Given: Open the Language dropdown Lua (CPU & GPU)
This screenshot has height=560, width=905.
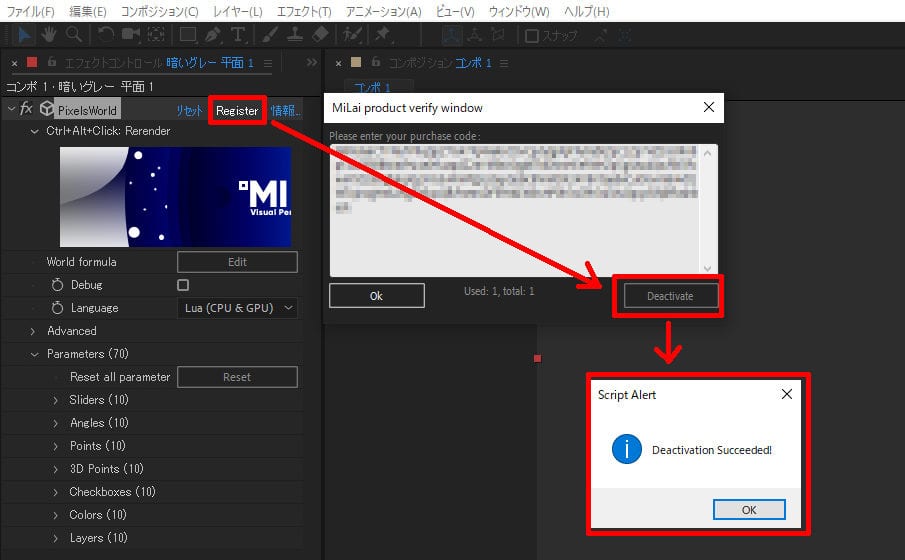Looking at the screenshot, I should [237, 308].
